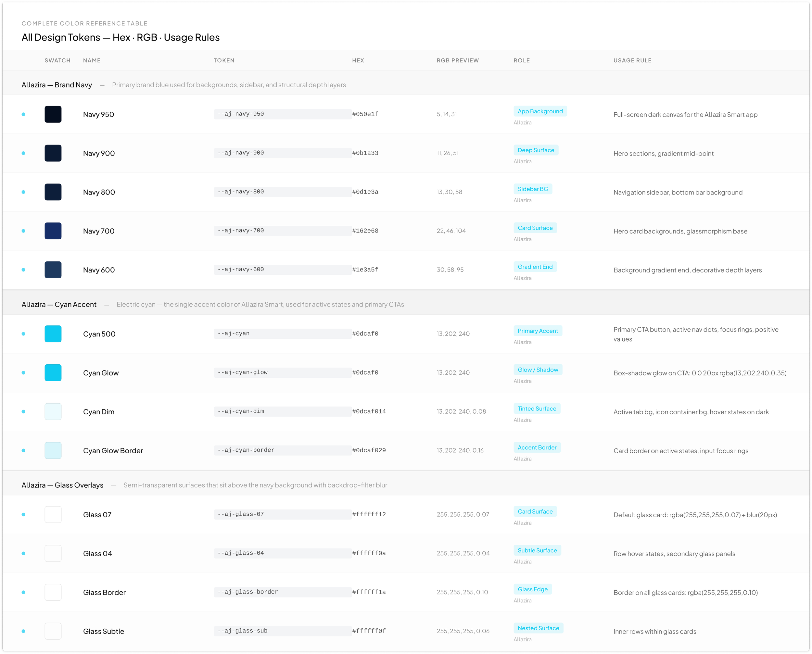Click the hex value #0dcaf014
This screenshot has height=654, width=812.
369,411
